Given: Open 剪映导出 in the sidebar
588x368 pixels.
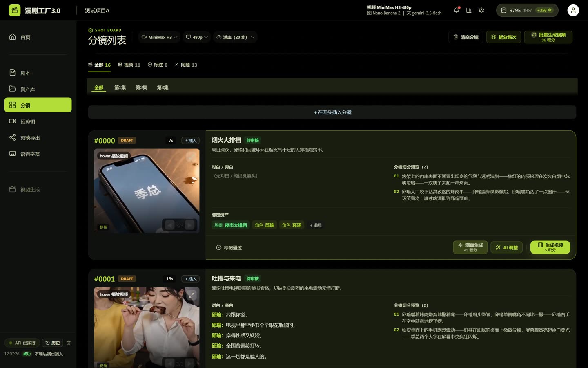Looking at the screenshot, I should [x=38, y=138].
